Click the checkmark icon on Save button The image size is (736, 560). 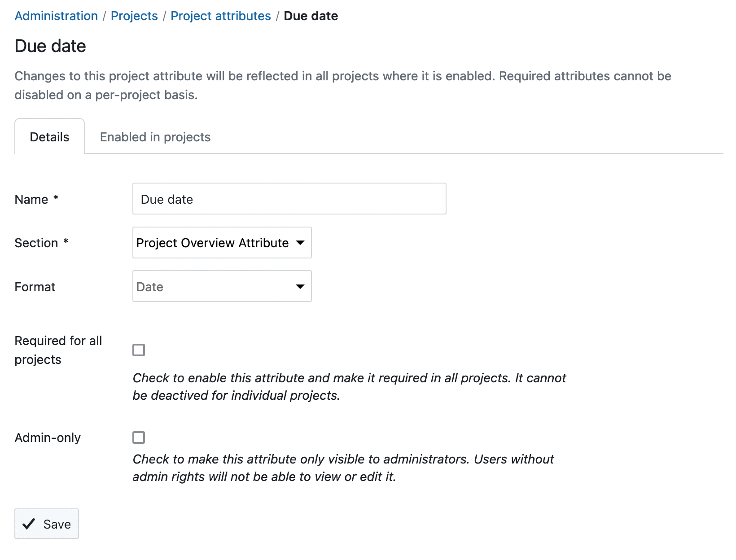tap(28, 524)
